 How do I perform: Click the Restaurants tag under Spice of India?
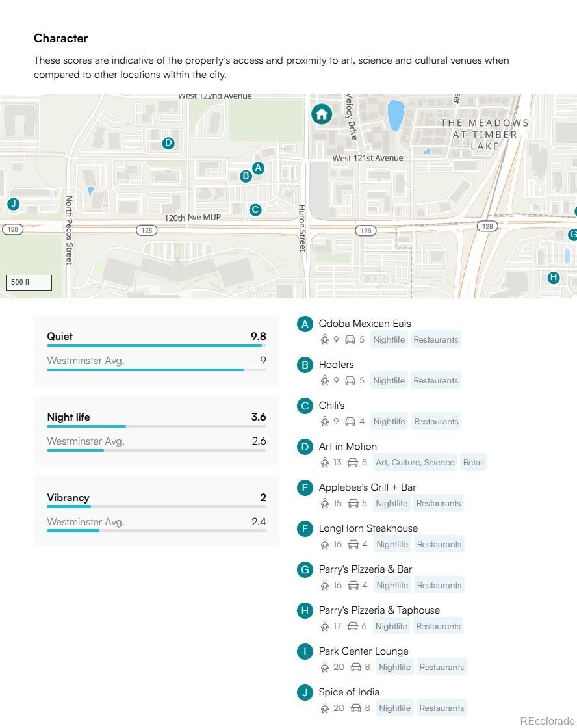click(441, 708)
